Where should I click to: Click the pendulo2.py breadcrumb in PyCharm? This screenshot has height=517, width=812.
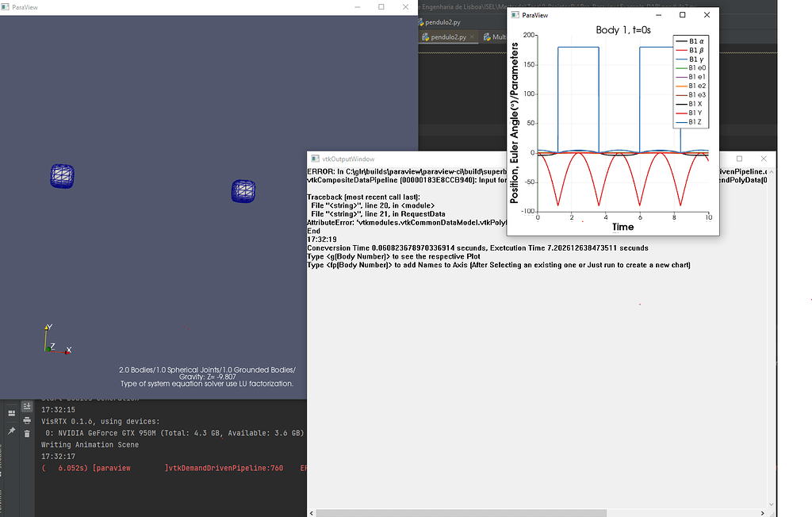point(439,22)
